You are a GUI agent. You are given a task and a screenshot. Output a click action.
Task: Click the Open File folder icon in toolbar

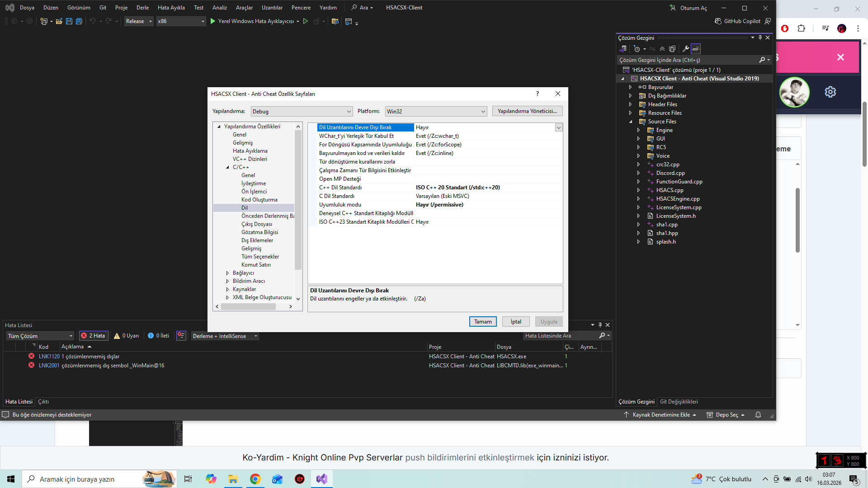click(x=59, y=21)
